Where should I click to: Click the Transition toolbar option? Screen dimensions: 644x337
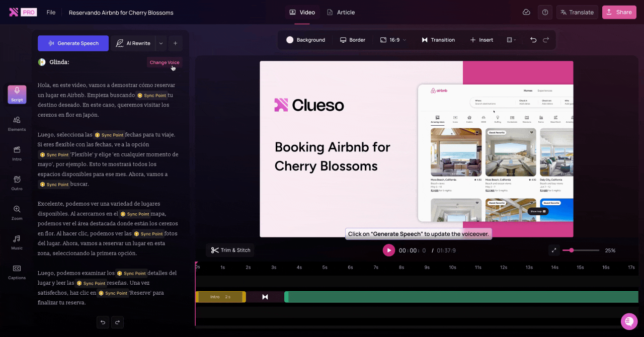click(438, 40)
